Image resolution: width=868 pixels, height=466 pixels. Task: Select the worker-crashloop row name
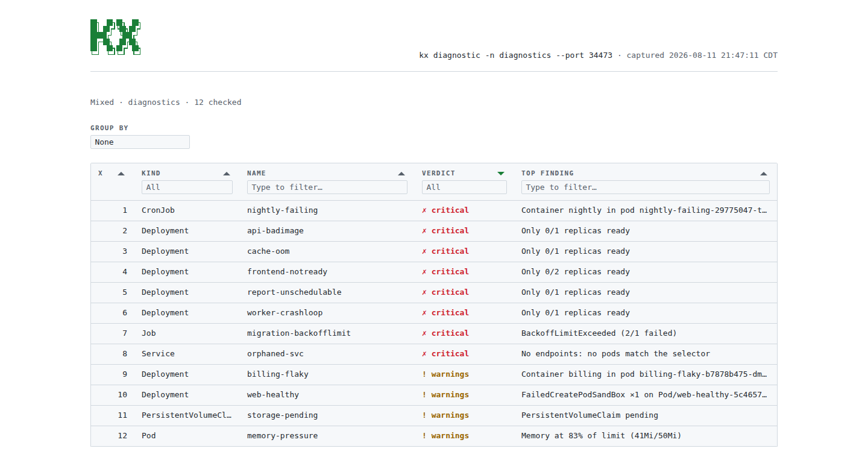(x=285, y=313)
